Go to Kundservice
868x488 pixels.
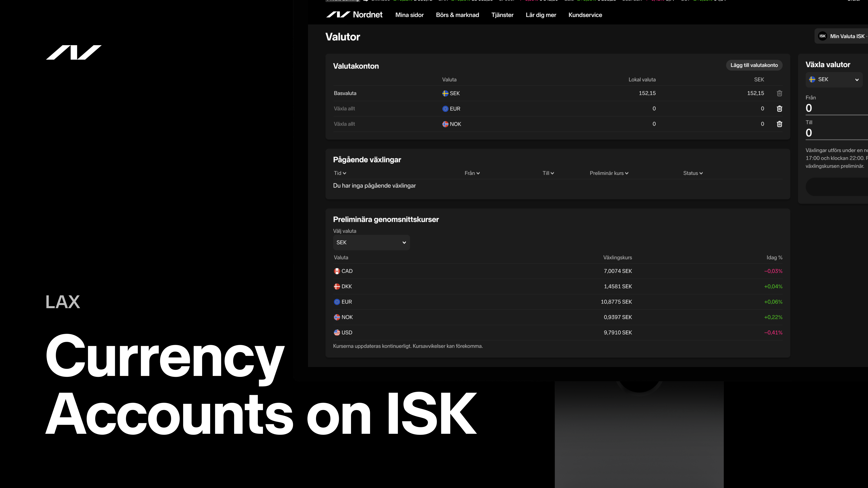[585, 15]
